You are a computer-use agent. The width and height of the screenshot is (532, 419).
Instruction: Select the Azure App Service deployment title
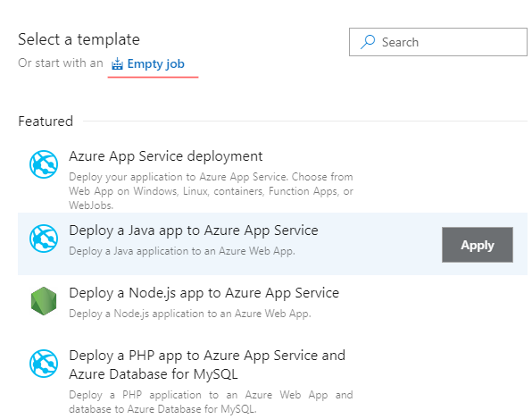pos(165,156)
